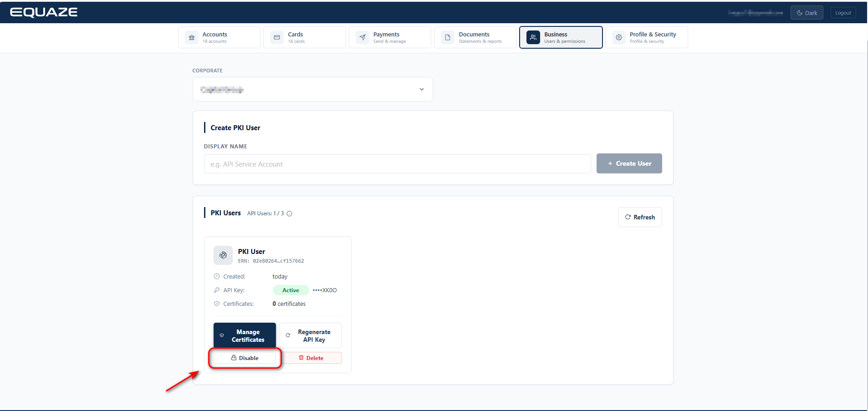Viewport: 868px width, 411px height.
Task: Select the Business tab
Action: coord(561,37)
